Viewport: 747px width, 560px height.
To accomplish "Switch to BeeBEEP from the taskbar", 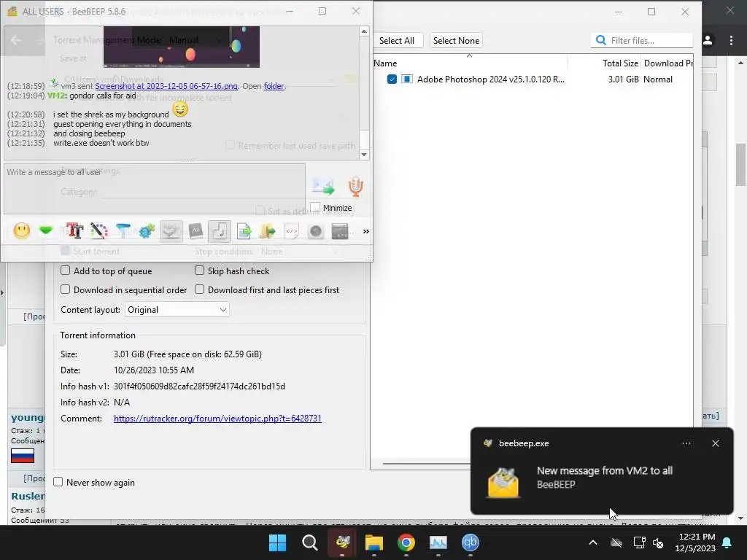I will [x=343, y=542].
